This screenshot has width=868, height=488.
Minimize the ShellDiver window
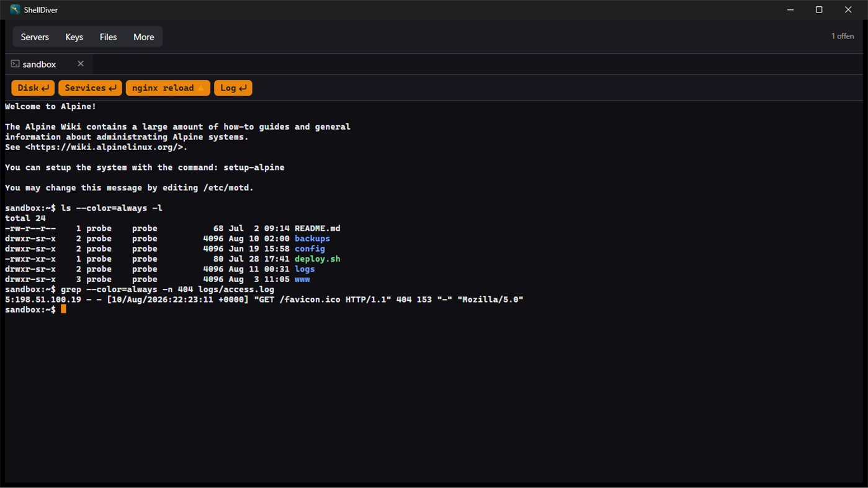pos(790,10)
